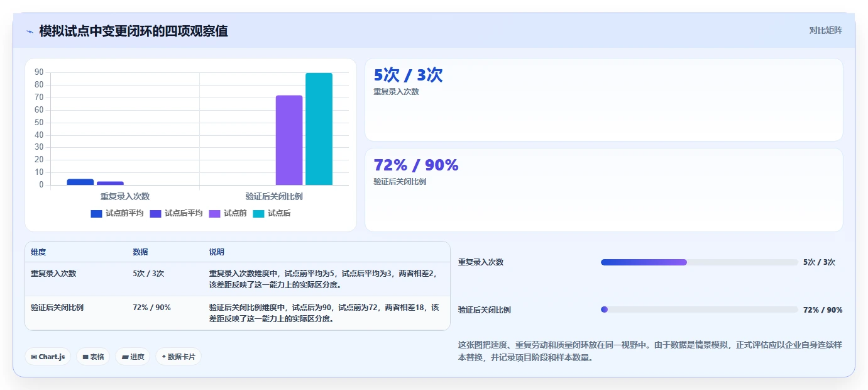
Task: Click the 90 y-axis tick label
Action: pos(39,72)
